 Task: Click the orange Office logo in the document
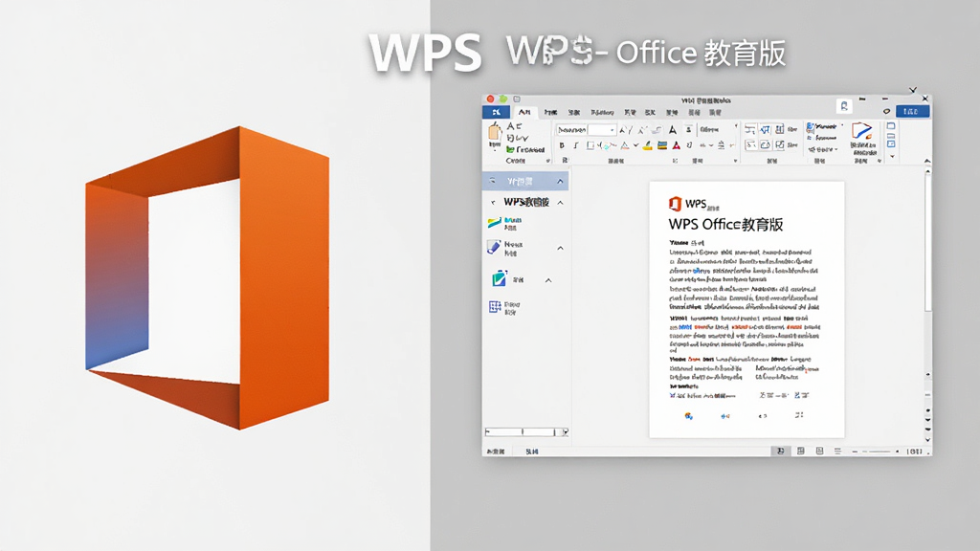pos(675,204)
